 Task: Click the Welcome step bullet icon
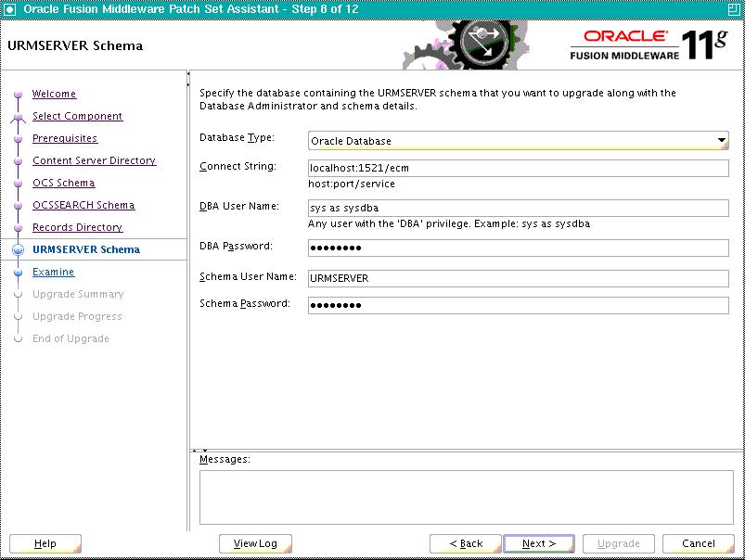pos(18,95)
